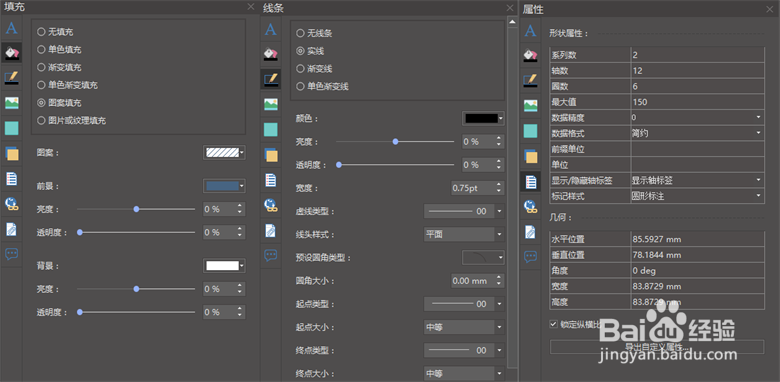Click stacked squares icon in 填充 panel sidebar

(x=11, y=154)
